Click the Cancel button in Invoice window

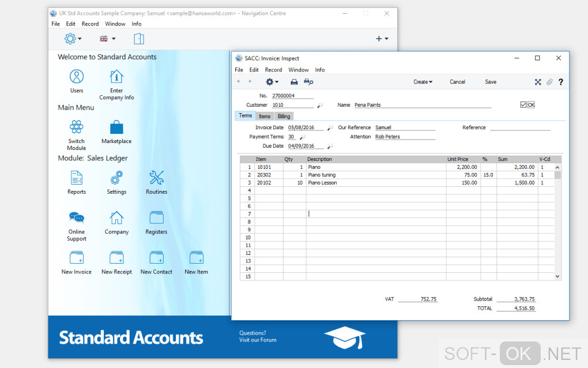458,82
